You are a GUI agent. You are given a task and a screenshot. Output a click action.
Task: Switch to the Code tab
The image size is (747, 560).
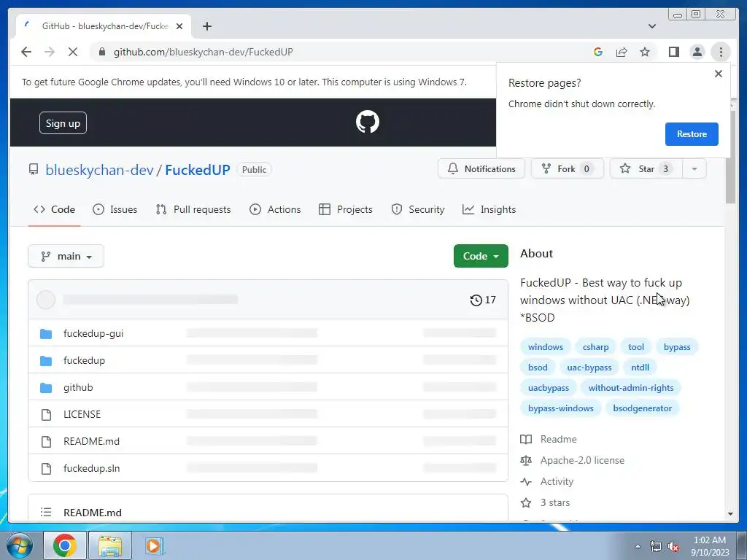pos(54,209)
